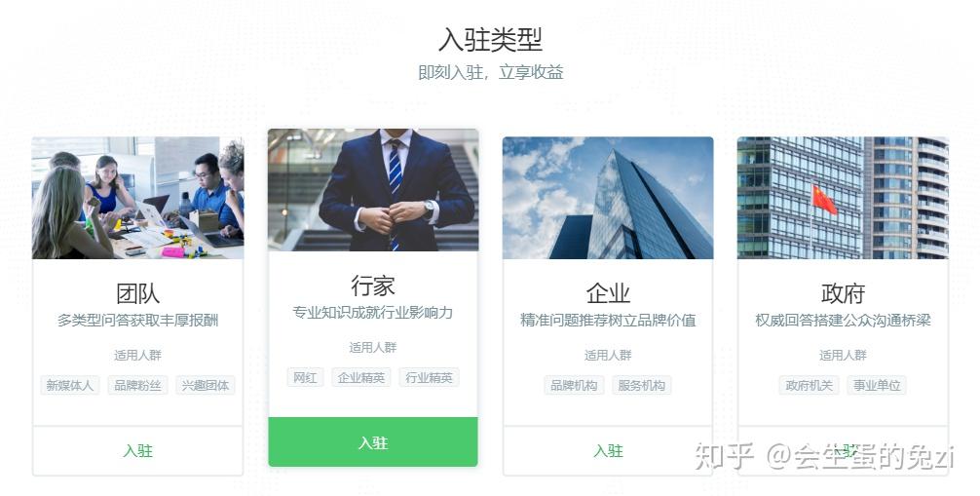The width and height of the screenshot is (980, 496).
Task: Open the 政府 building with flag photo
Action: tap(843, 198)
